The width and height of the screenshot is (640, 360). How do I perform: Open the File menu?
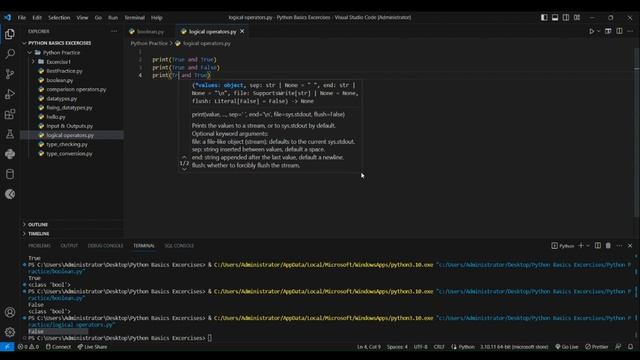point(22,18)
